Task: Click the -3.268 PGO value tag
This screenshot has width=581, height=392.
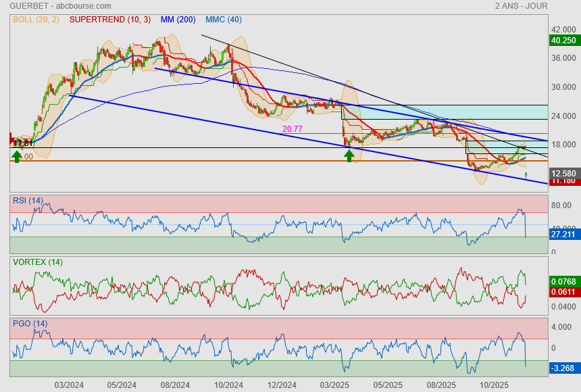Action: point(563,368)
